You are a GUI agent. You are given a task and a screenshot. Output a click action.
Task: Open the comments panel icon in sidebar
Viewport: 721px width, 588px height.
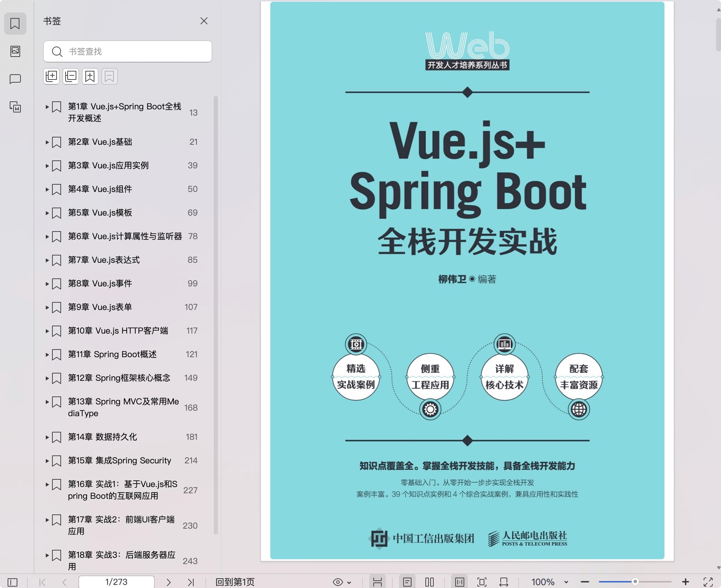click(x=15, y=79)
